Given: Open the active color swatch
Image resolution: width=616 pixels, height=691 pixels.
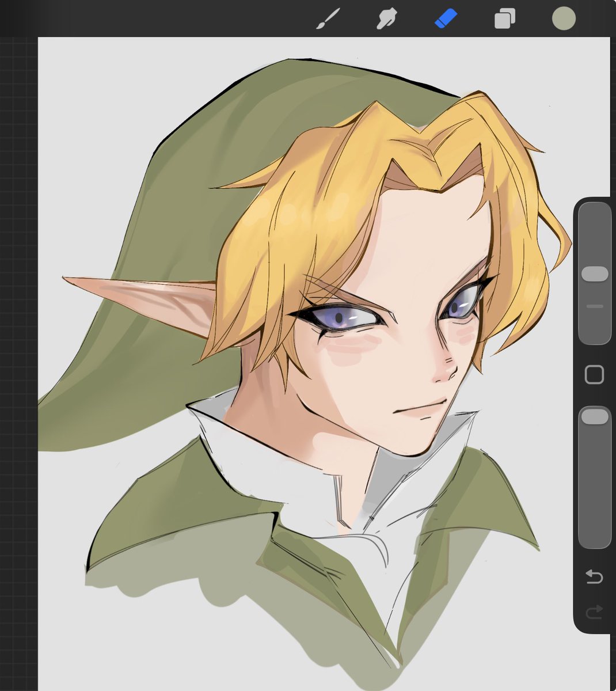Looking at the screenshot, I should 564,18.
